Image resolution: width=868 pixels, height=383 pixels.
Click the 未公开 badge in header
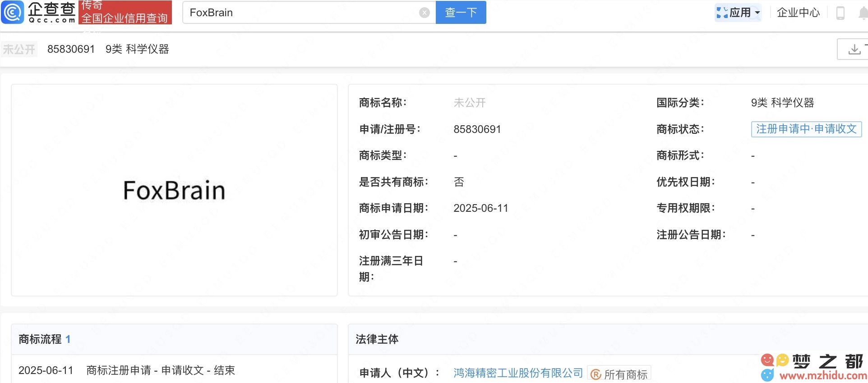(19, 49)
